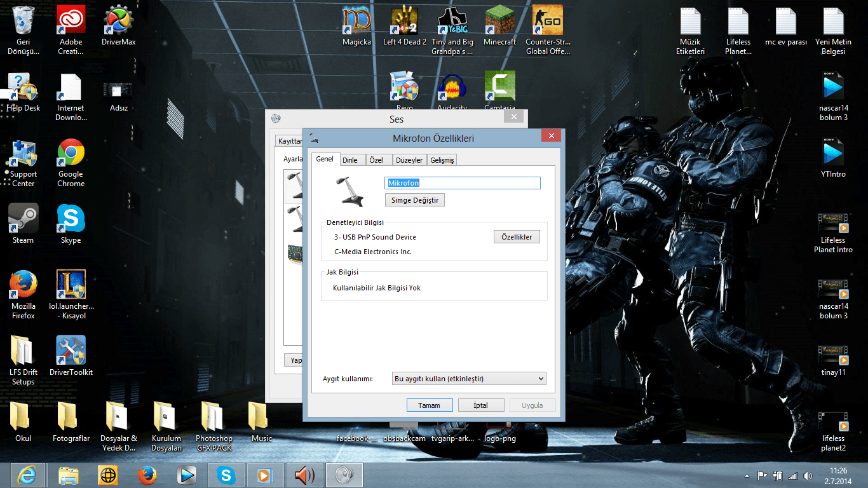
Task: Select the Skype desktop icon
Action: 71,224
